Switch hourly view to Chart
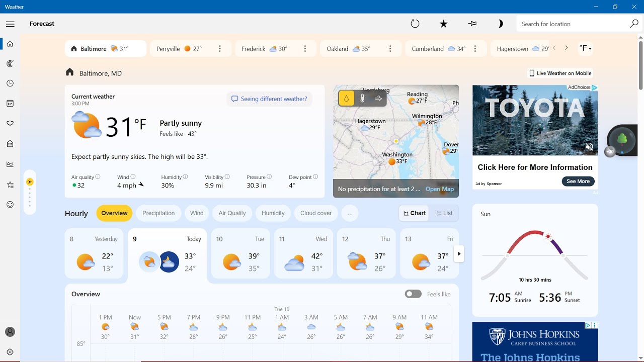644x362 pixels. (414, 213)
